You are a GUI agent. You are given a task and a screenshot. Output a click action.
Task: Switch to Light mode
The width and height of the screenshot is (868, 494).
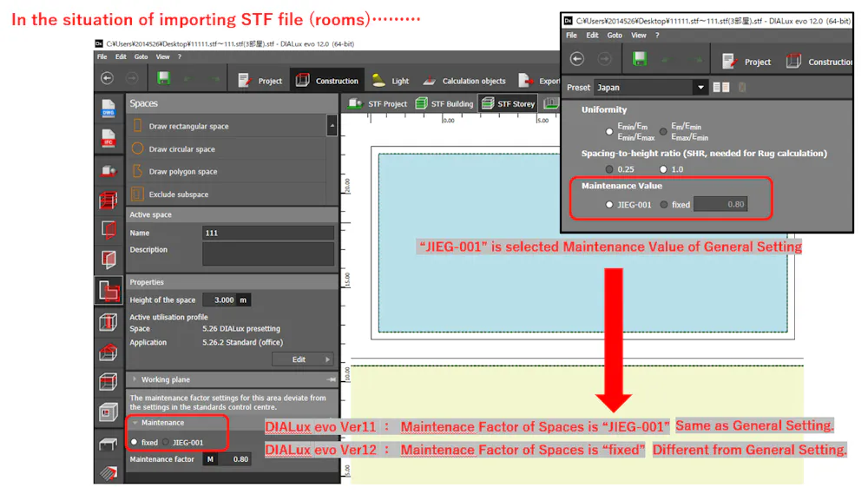pos(391,81)
